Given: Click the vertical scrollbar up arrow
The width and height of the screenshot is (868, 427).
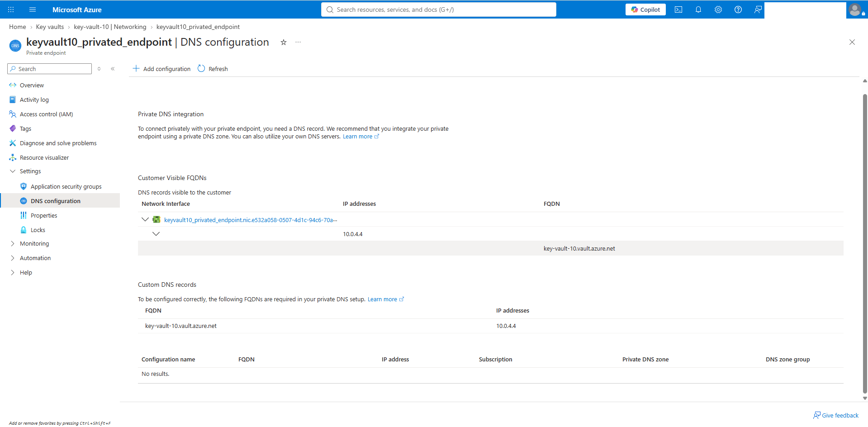Looking at the screenshot, I should (x=865, y=81).
